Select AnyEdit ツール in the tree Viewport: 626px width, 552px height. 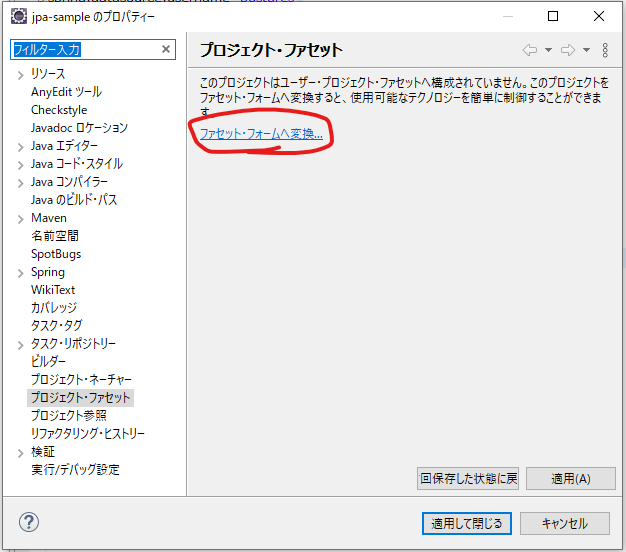pos(66,92)
